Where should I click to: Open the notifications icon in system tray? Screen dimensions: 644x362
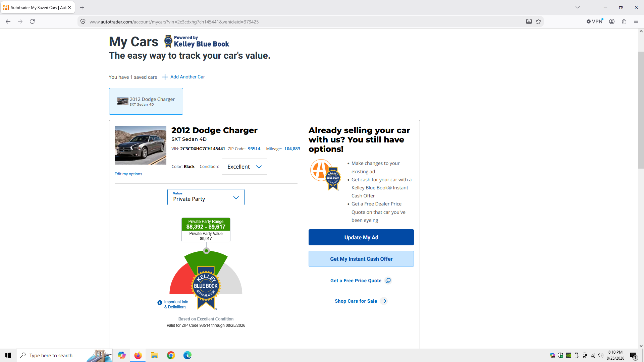coord(633,355)
